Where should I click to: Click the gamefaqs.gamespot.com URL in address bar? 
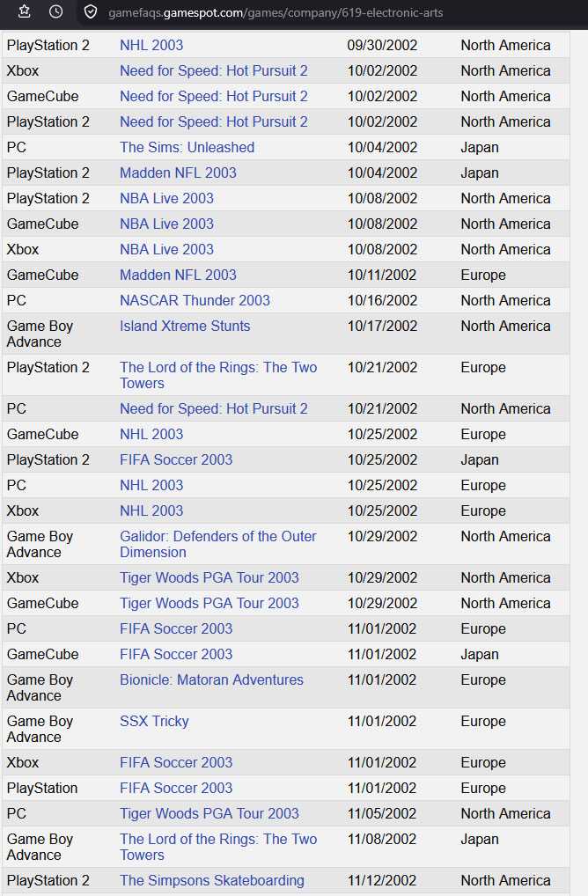click(276, 12)
